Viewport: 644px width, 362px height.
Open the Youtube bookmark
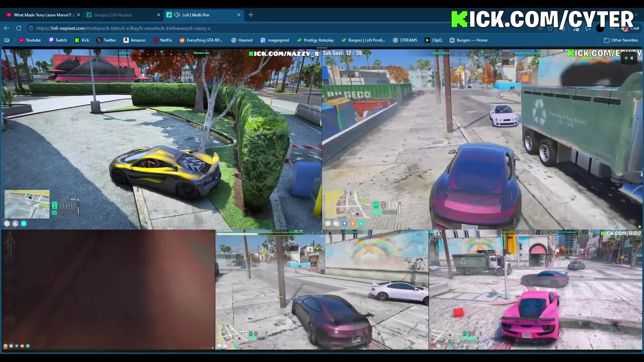30,40
